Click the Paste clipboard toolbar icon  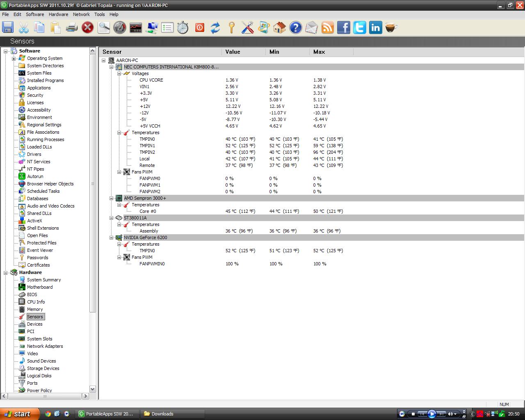click(55, 27)
